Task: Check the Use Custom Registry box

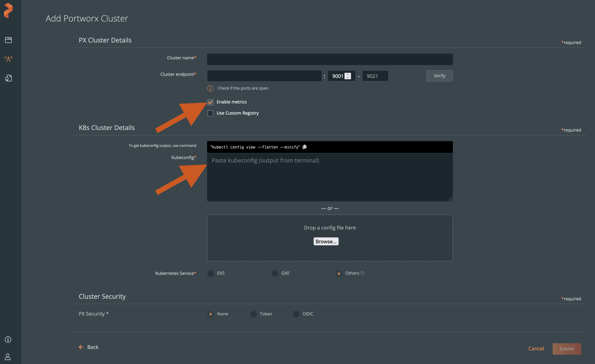Action: (210, 113)
